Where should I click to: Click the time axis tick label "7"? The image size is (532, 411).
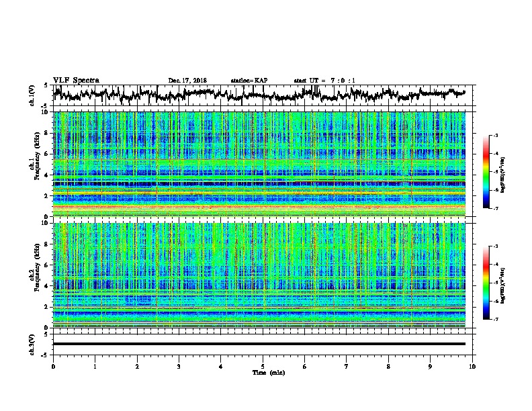(347, 366)
